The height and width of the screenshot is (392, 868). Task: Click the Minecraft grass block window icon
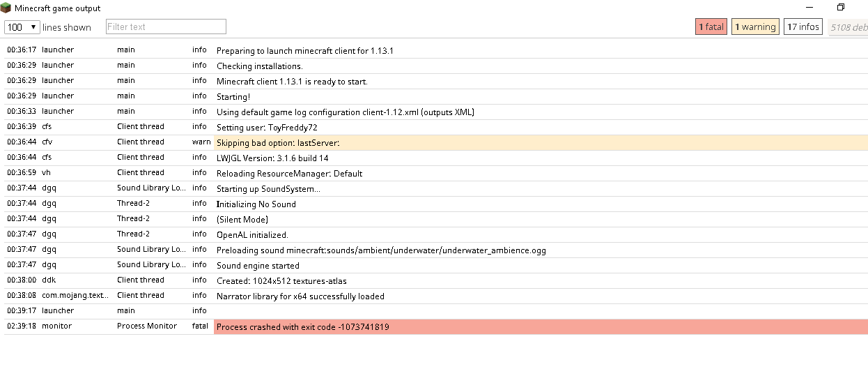[x=6, y=8]
